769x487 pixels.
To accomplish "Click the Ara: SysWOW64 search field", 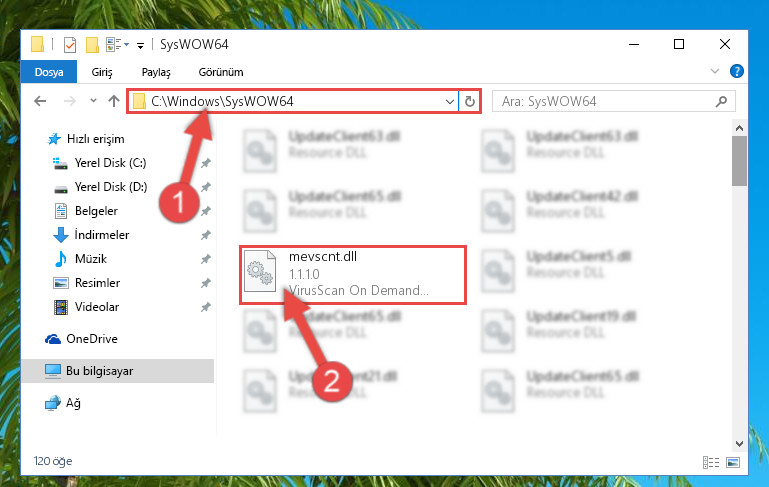I will pyautogui.click(x=605, y=102).
